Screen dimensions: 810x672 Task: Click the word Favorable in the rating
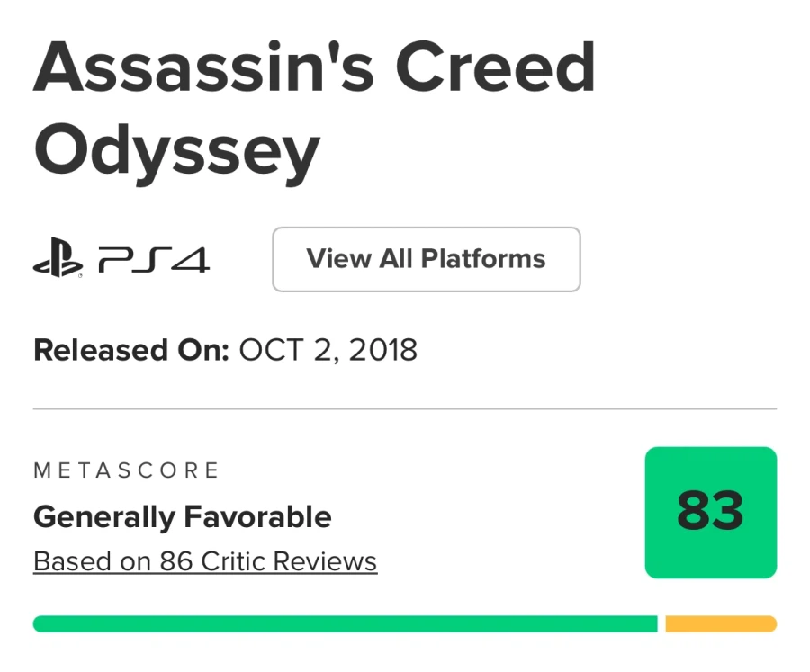click(x=257, y=517)
